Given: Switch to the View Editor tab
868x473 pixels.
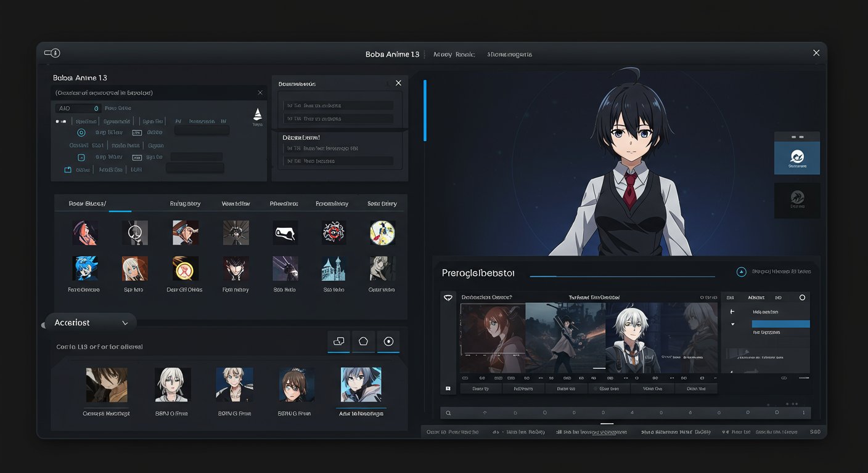Looking at the screenshot, I should tap(236, 203).
